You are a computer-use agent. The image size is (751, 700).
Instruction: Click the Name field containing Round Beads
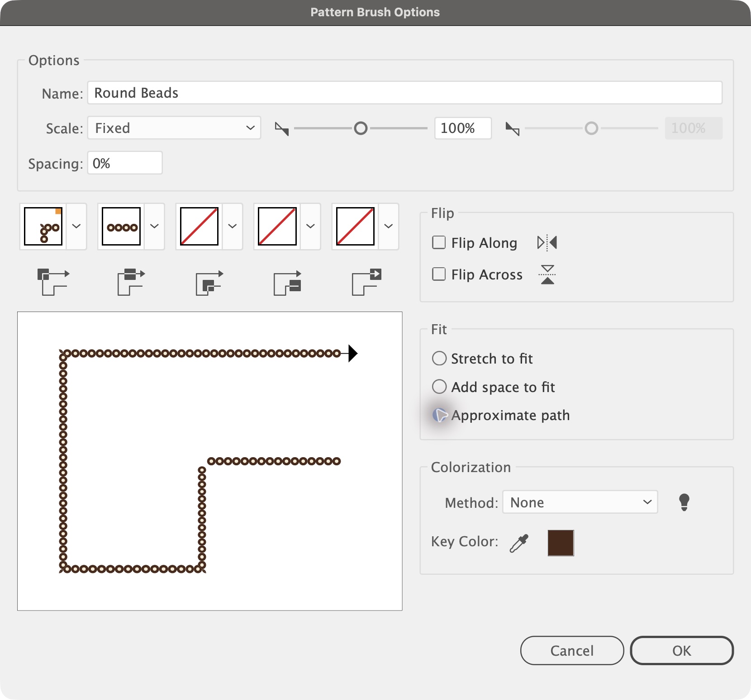point(405,93)
